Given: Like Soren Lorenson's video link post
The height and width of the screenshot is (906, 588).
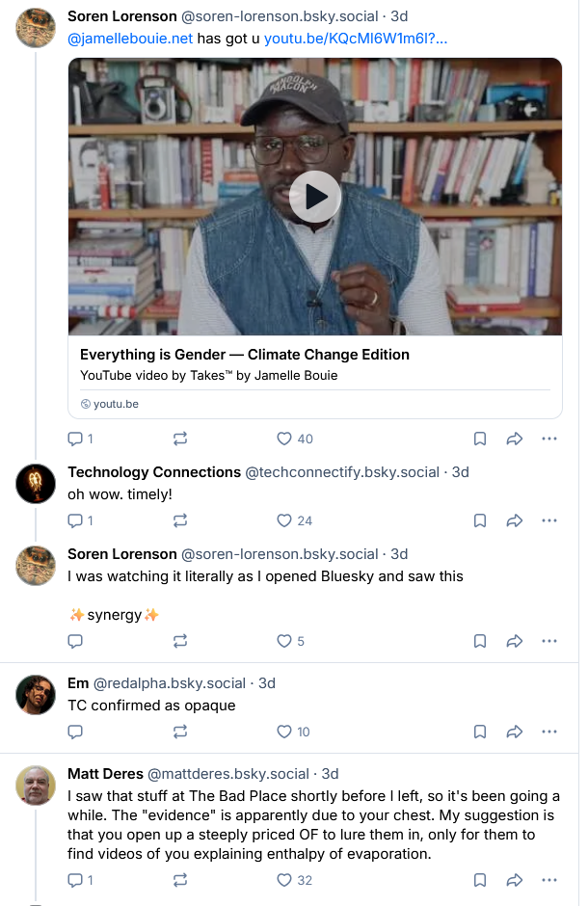Looking at the screenshot, I should pyautogui.click(x=284, y=439).
